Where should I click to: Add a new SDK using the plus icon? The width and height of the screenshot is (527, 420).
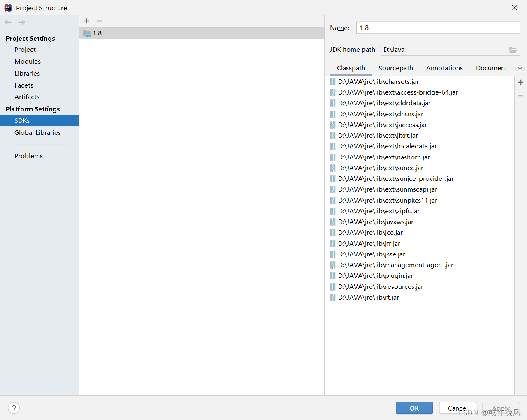[86, 21]
